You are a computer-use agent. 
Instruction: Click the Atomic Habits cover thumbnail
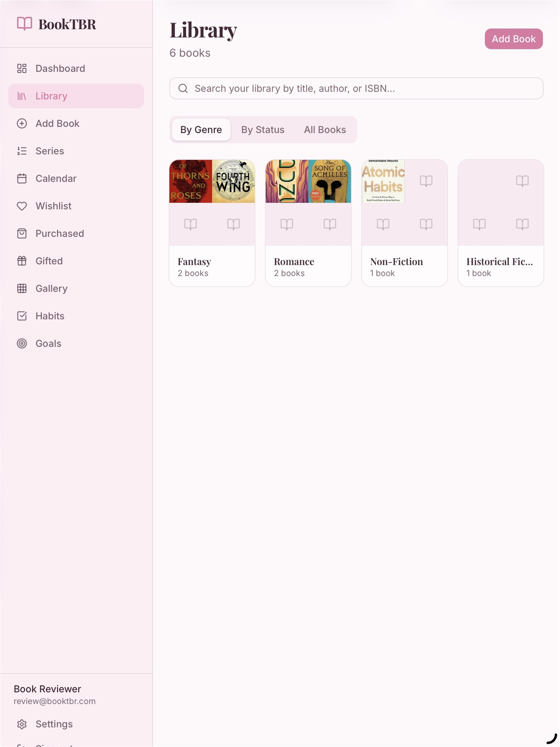coord(383,181)
